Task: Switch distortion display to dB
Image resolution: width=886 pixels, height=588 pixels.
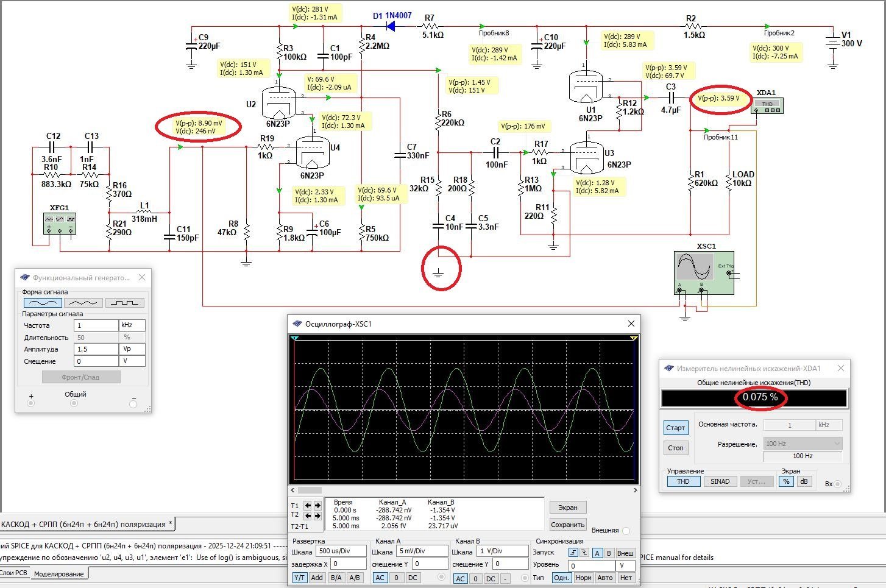Action: (x=804, y=481)
